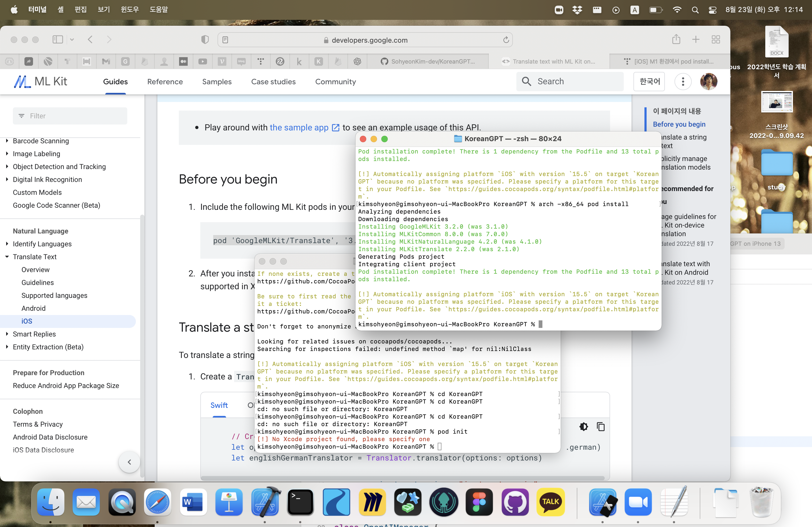Screen dimensions: 812x527
Task: Switch to the SohyeonKim-dev/KoreanGPT tab
Action: pyautogui.click(x=428, y=61)
